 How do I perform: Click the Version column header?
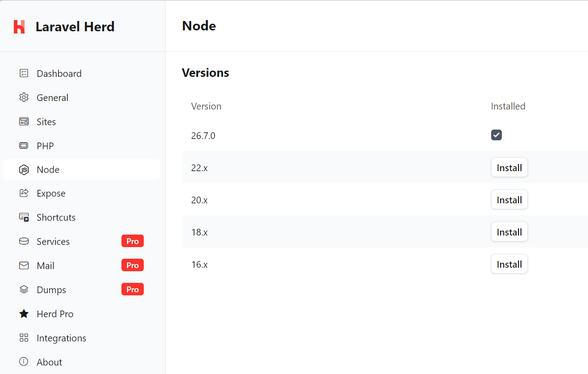(x=206, y=106)
